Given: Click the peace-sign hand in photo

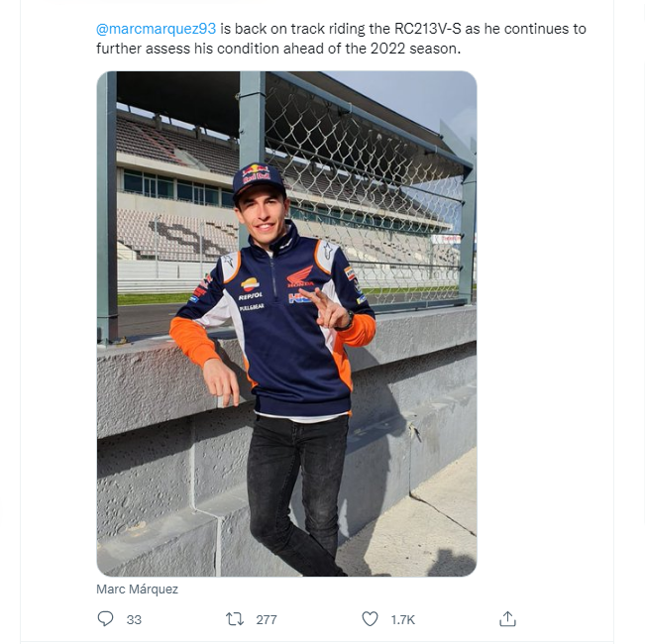Looking at the screenshot, I should coord(326,308).
